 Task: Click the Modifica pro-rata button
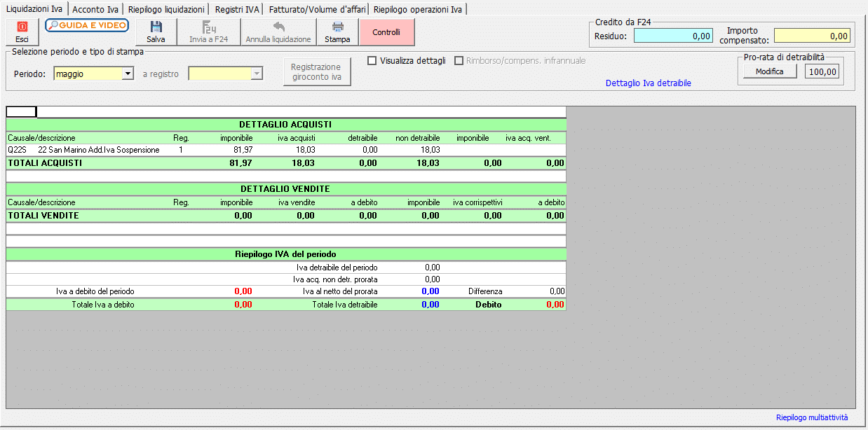769,71
